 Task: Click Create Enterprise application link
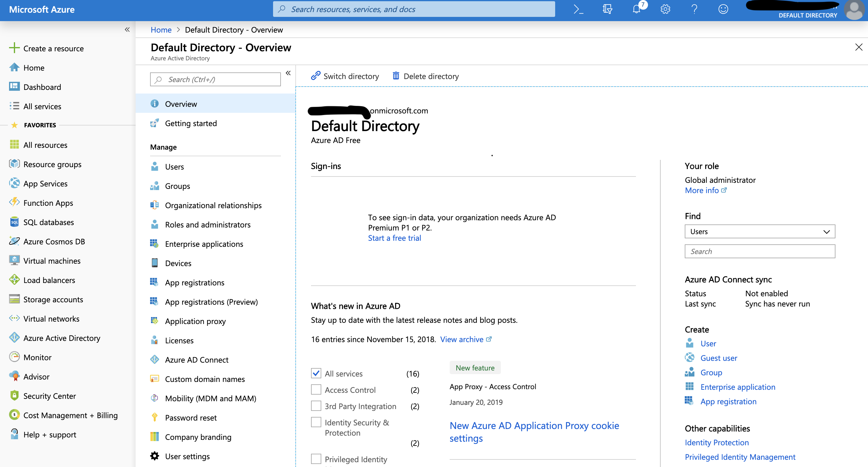coord(738,387)
